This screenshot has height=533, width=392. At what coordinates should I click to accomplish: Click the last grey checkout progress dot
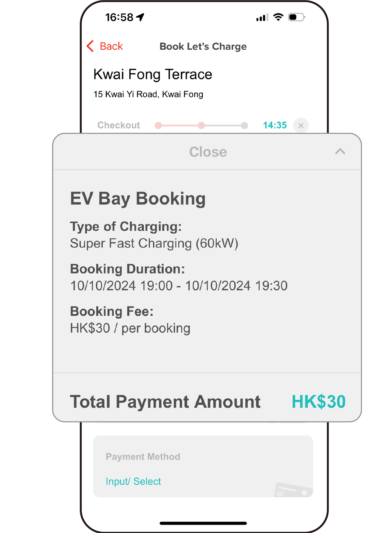pos(244,125)
